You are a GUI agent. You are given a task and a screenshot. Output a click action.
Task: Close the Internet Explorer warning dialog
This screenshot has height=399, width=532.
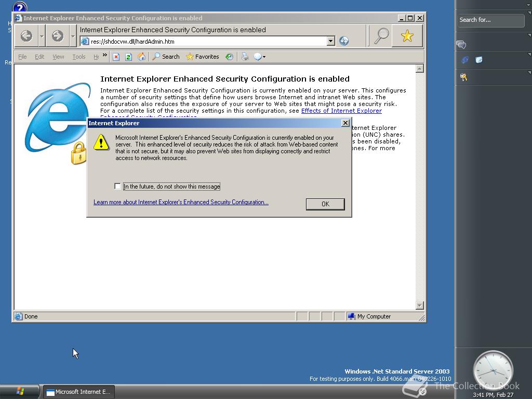pyautogui.click(x=345, y=123)
